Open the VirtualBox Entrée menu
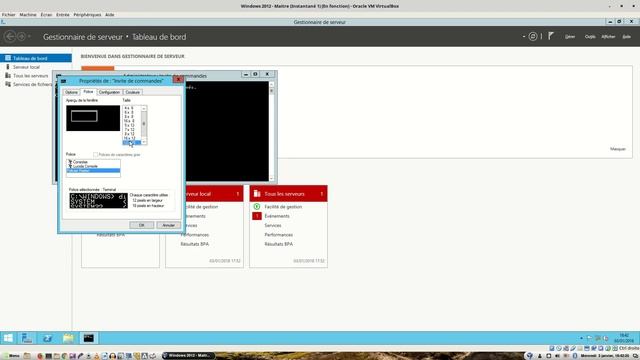The height and width of the screenshot is (360, 640). (x=62, y=15)
